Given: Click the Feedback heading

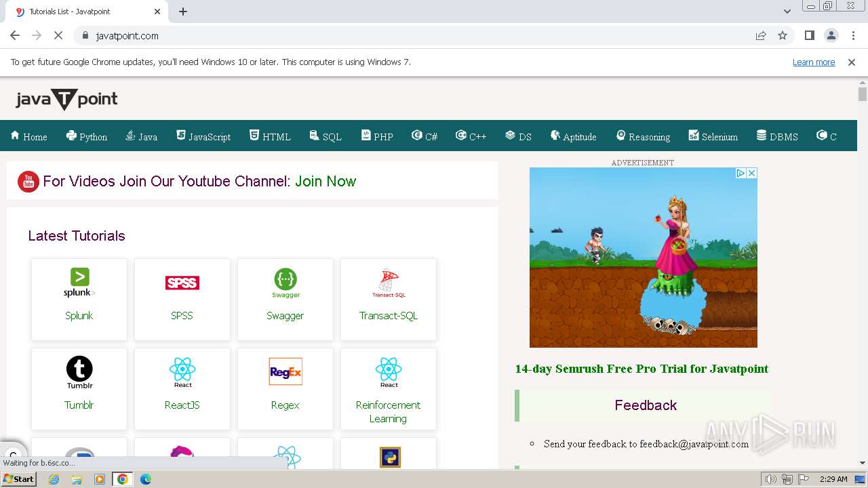Looking at the screenshot, I should point(646,405).
